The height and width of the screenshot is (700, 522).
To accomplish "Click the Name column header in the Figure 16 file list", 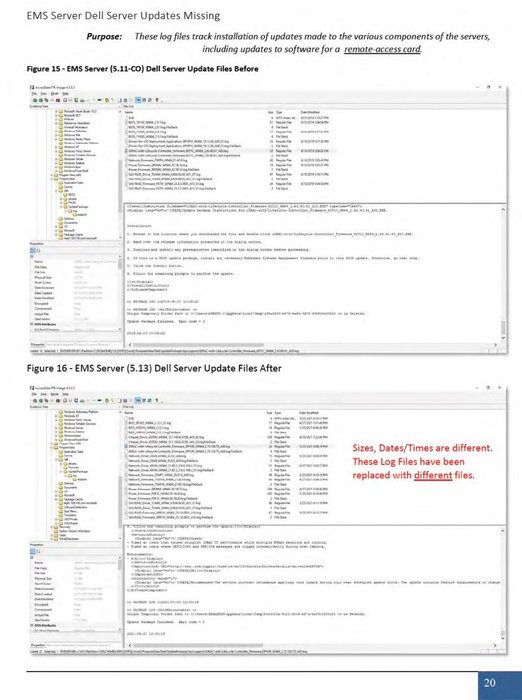I will click(129, 413).
